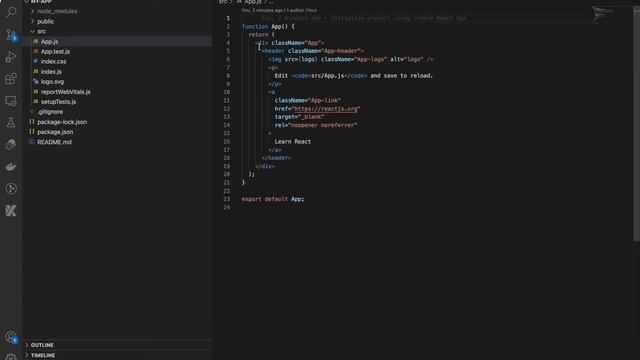Screen dimensions: 640x360
Task: Open the Manage gear icon
Action: coord(11,356)
